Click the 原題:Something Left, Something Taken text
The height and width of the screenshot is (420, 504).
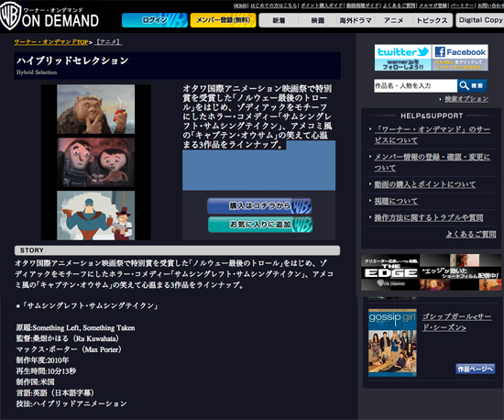(x=75, y=327)
